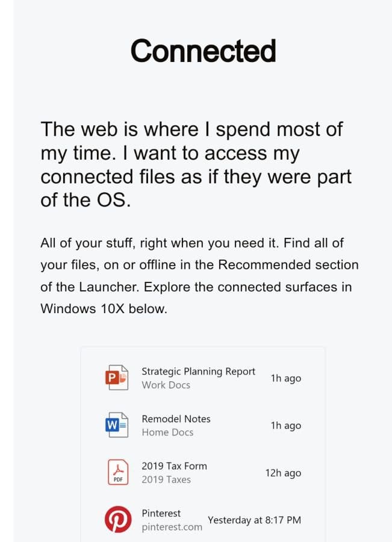
Task: Click the 1h ago timestamp for Remodel Notes
Action: pyautogui.click(x=286, y=426)
